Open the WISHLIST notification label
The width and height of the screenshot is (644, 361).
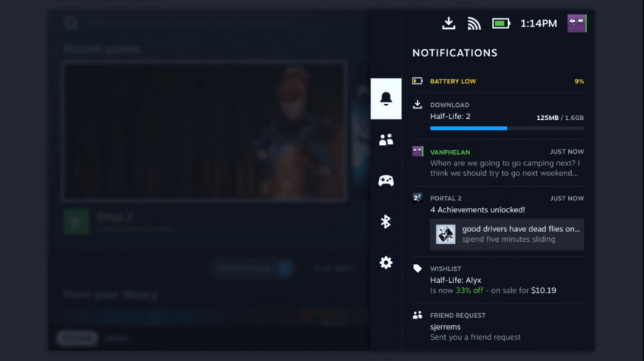tap(445, 268)
